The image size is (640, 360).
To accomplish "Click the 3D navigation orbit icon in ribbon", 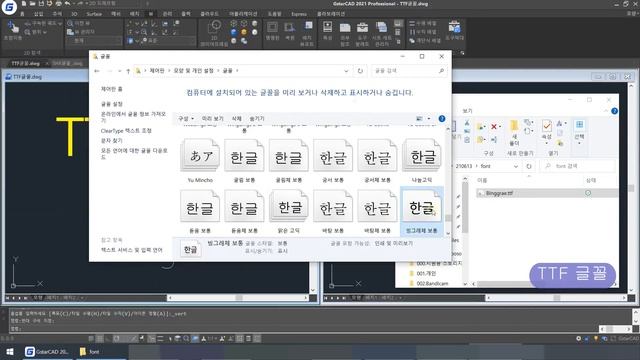I will point(214,28).
